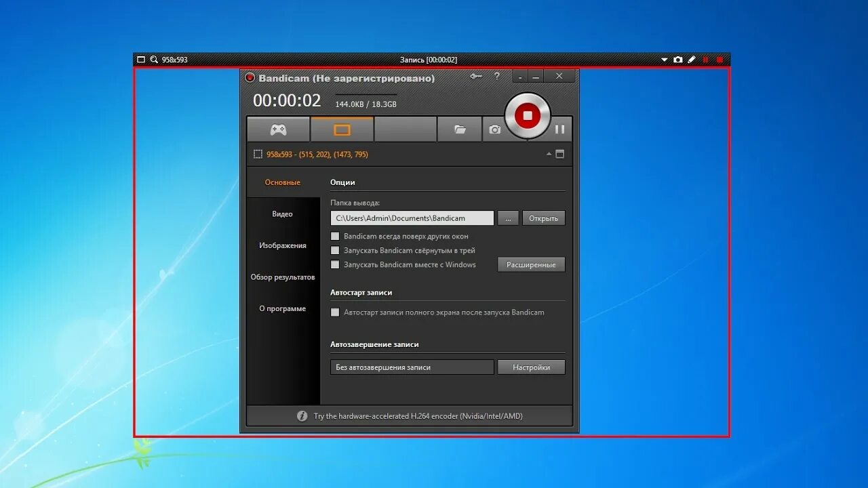Browse output folder with the ... button

[508, 218]
